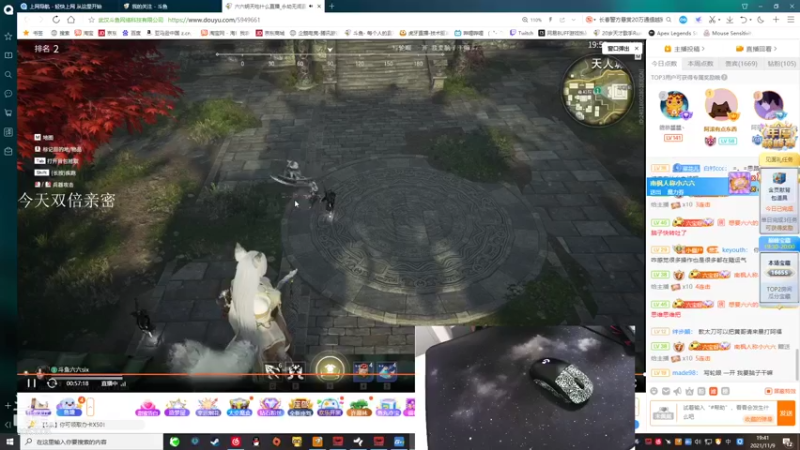This screenshot has height=450, width=800.
Task: Bookmark this page with the star icon
Action: (x=91, y=19)
